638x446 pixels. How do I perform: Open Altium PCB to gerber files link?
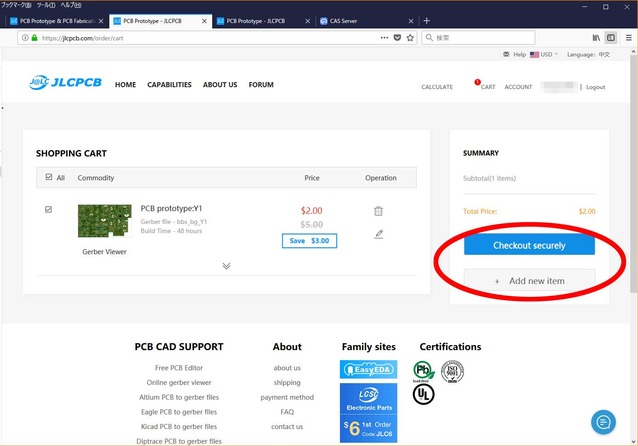coord(179,397)
